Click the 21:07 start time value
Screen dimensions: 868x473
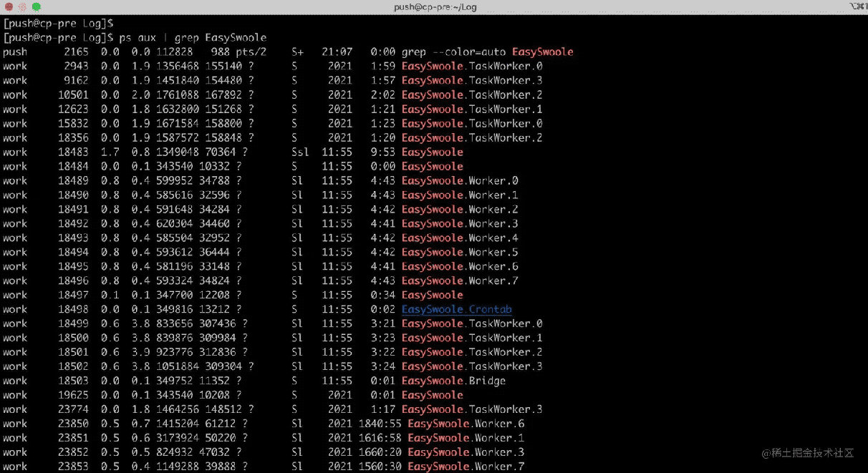click(337, 52)
